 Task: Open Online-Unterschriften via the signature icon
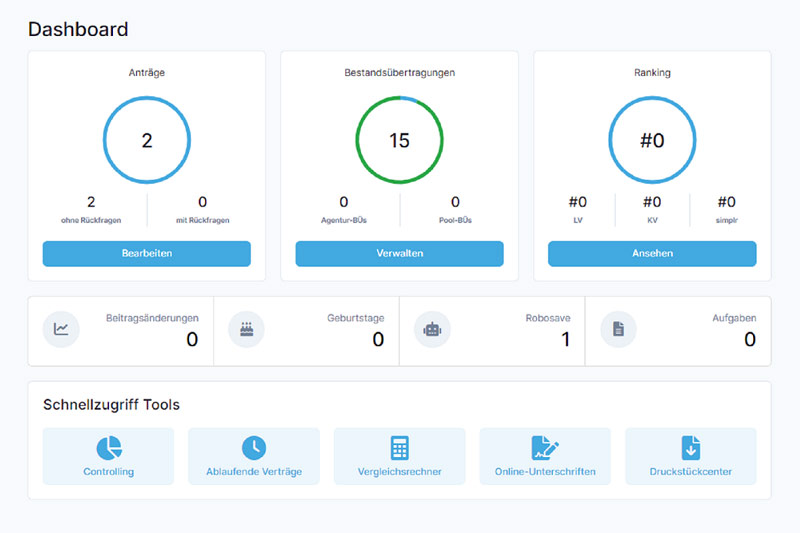click(545, 448)
